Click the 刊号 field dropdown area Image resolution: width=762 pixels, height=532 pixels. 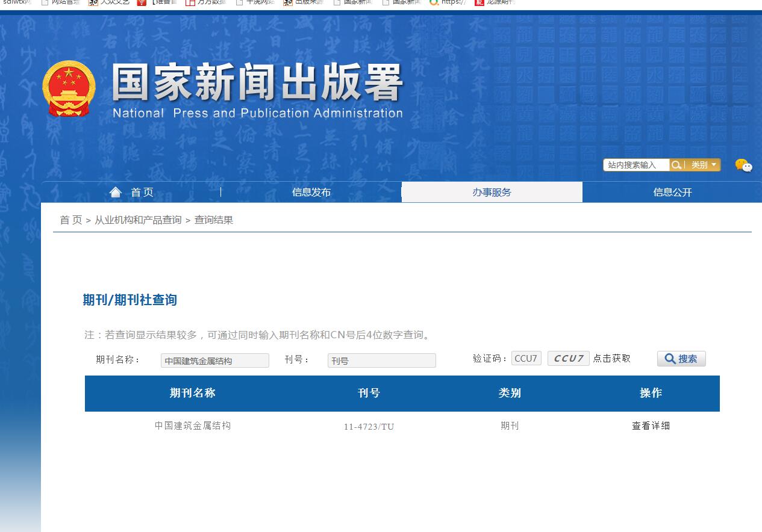[381, 360]
